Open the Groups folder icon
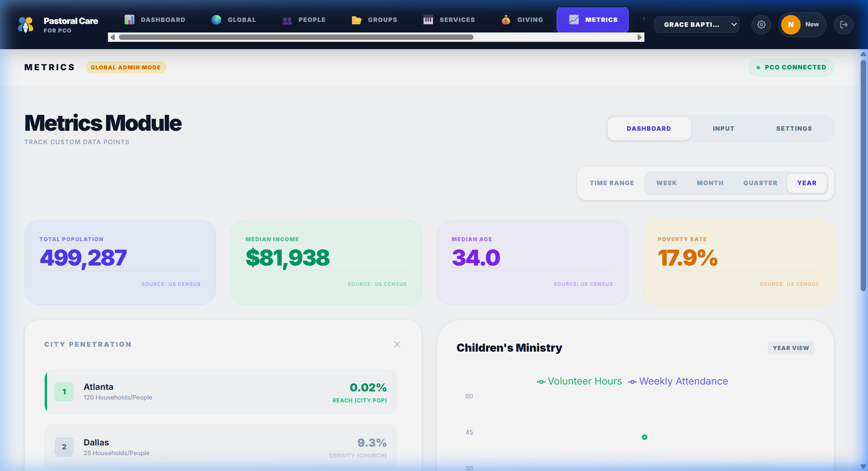Screen dimensions: 868x471 click(x=357, y=19)
